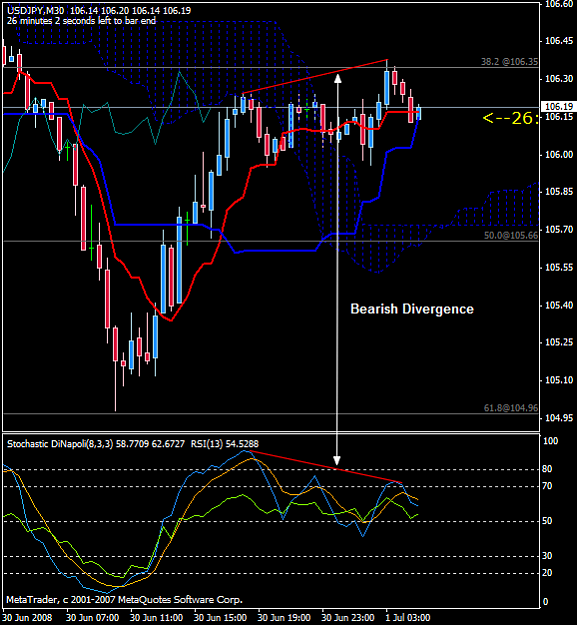577x625 pixels.
Task: Click the '26 minutes 2 seconds left to bar end' text
Action: [81, 21]
